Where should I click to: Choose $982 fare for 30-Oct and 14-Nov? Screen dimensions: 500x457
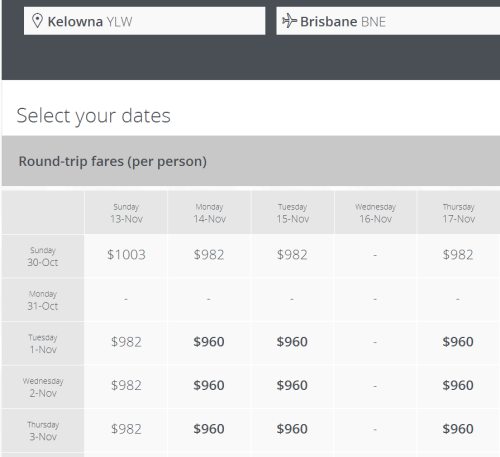click(209, 255)
